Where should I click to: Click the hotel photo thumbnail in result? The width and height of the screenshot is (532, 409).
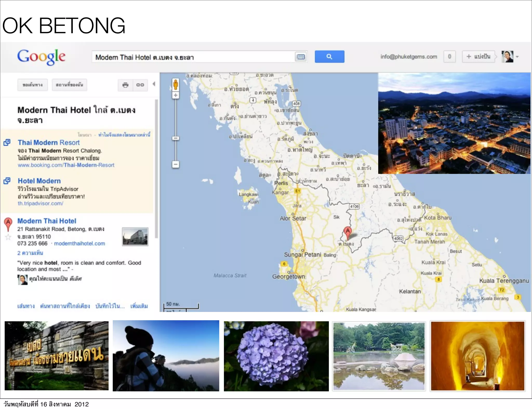pyautogui.click(x=135, y=237)
